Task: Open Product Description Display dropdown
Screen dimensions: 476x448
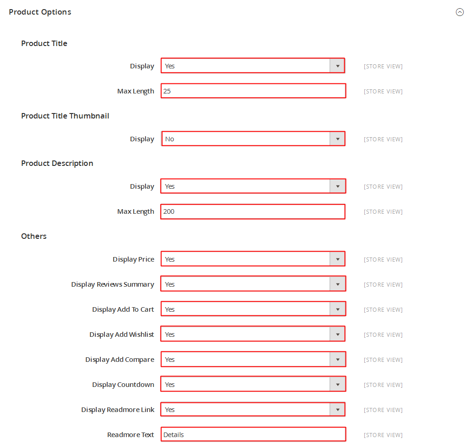Action: 253,186
